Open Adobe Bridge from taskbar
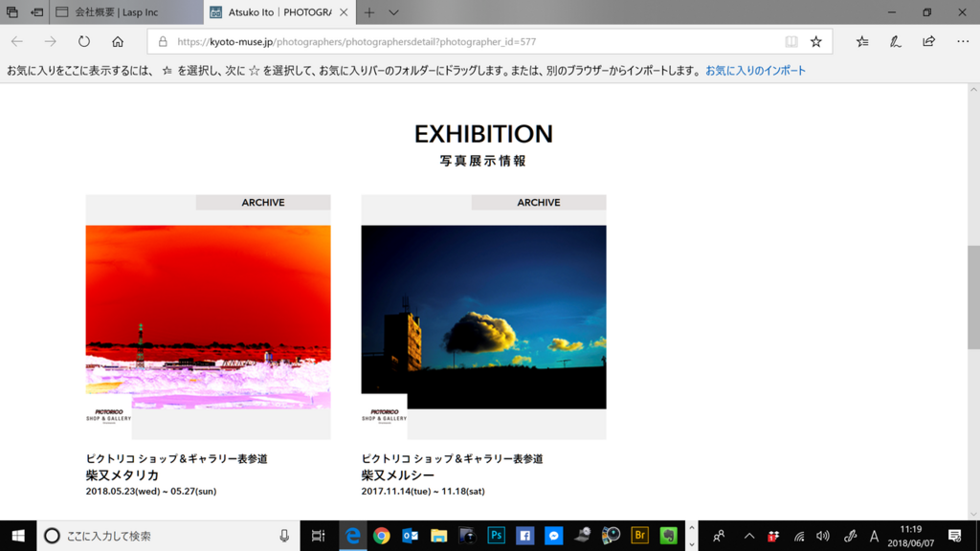980x551 pixels. [639, 536]
